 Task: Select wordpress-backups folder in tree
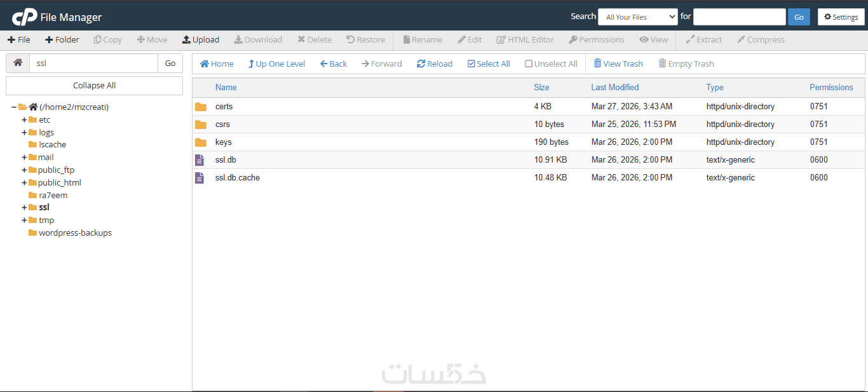75,233
